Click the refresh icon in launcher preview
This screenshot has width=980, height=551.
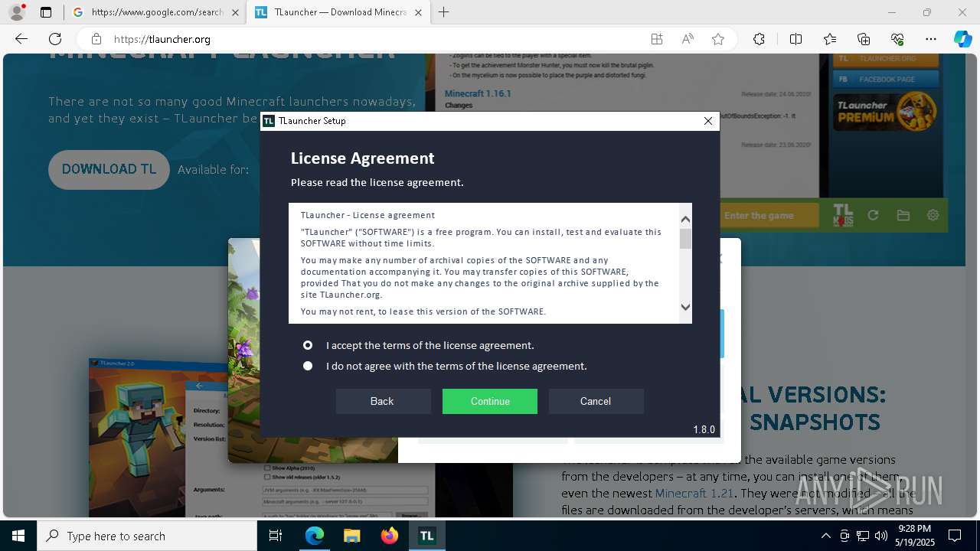(x=873, y=215)
